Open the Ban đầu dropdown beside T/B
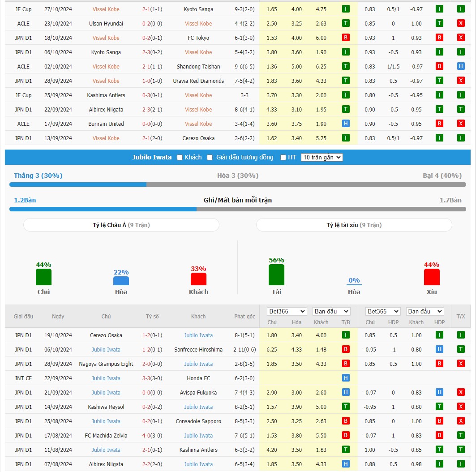Viewport: 476px width, 472px height. (x=331, y=311)
